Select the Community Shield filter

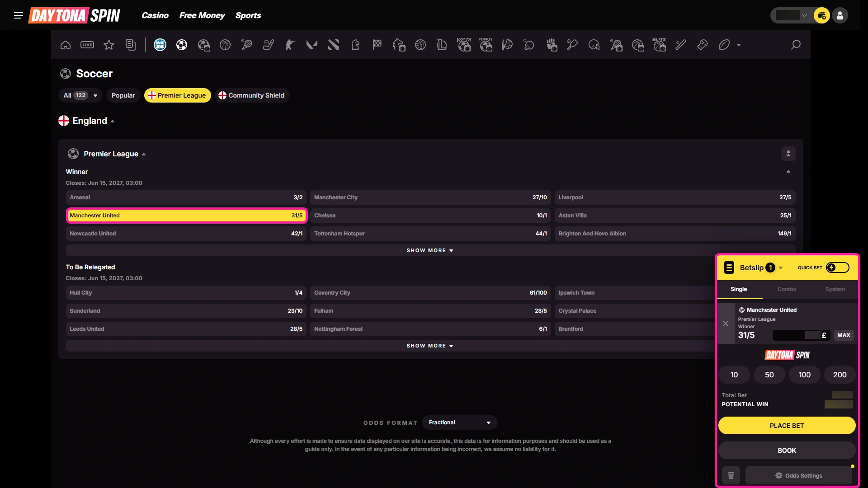tap(252, 95)
